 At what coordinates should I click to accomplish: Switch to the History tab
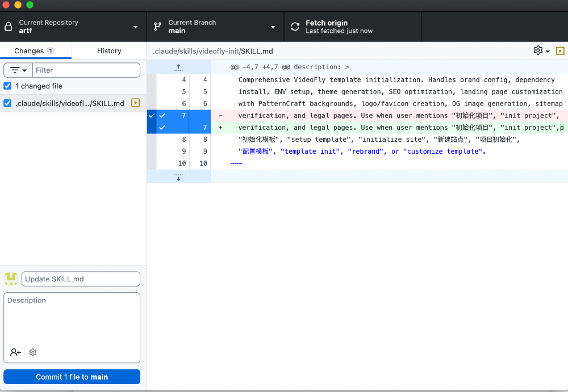tap(109, 50)
